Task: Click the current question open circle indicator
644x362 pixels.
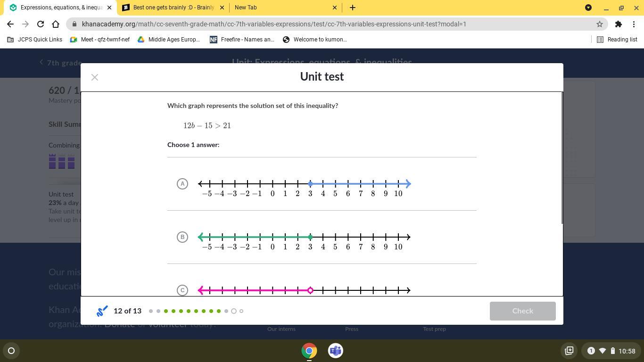Action: 234,311
